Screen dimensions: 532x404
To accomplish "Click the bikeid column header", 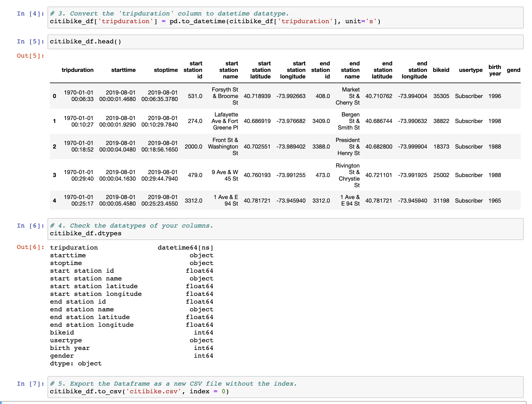I will pos(441,70).
